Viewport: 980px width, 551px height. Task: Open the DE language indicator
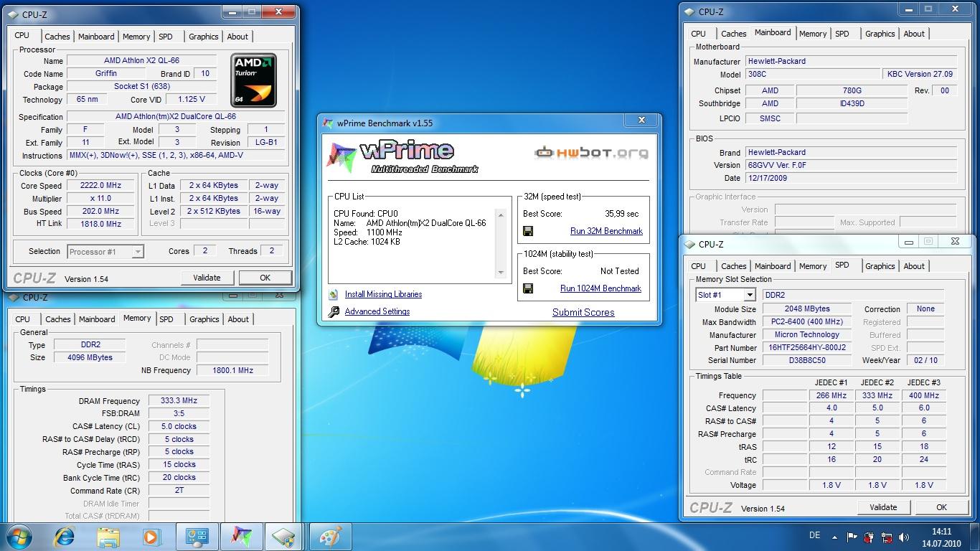(814, 535)
